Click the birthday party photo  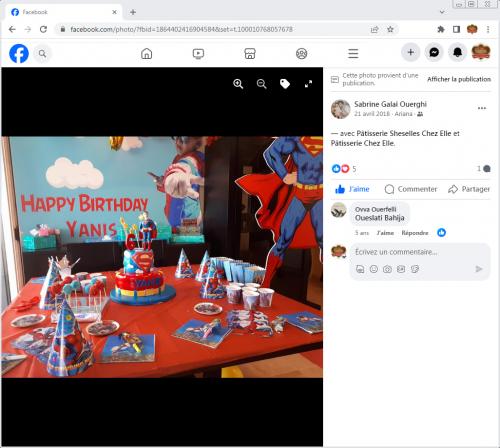tap(162, 257)
